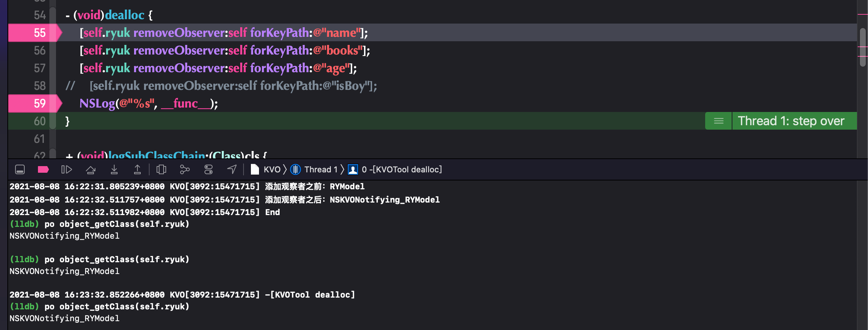
Task: Click the console line timestamped 16:22:32.511757
Action: pos(225,200)
